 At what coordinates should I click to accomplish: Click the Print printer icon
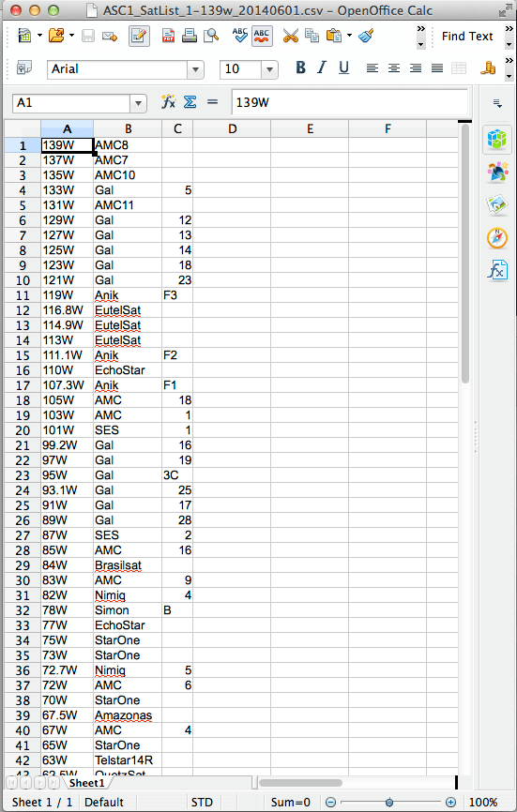[190, 37]
